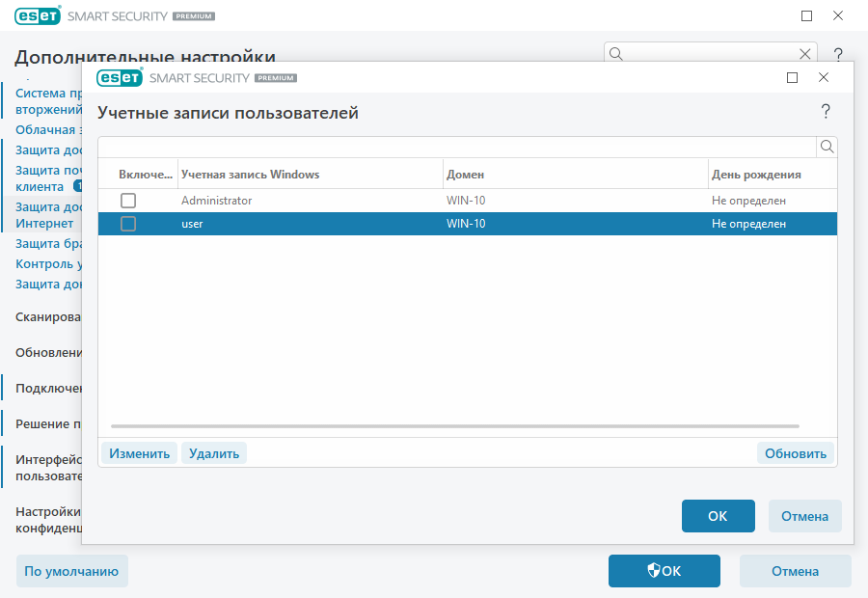The image size is (868, 598).
Task: Enable the Administrator account checkbox
Action: tap(128, 201)
